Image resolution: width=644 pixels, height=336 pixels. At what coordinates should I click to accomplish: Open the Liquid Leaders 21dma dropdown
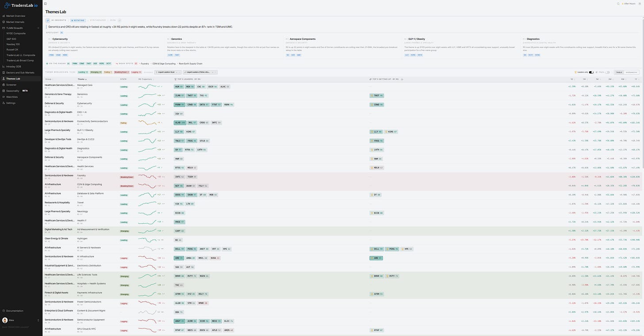click(x=200, y=72)
